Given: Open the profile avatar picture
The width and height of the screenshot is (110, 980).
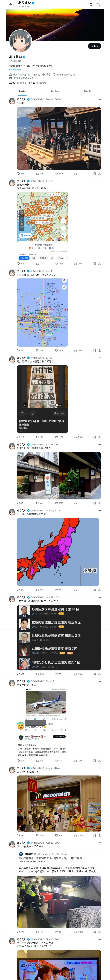Looking at the screenshot, I should click(20, 41).
